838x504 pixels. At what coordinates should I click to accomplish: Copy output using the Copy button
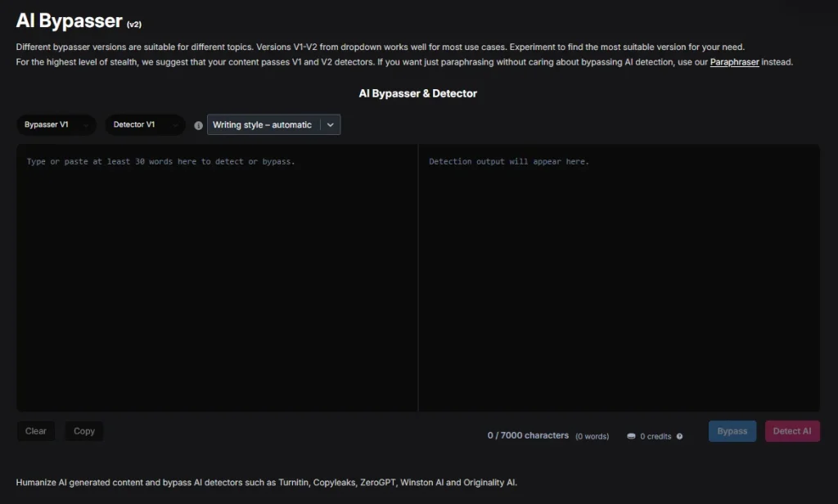[x=83, y=430]
